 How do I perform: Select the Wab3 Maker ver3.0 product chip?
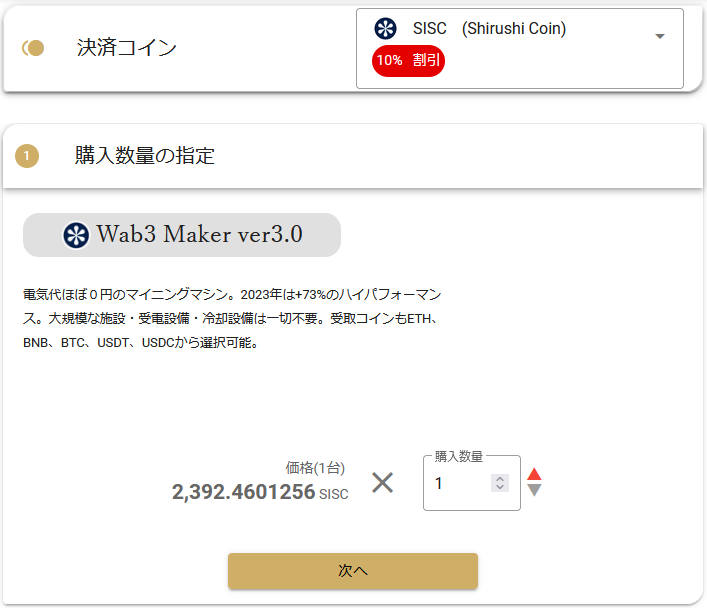coord(182,235)
